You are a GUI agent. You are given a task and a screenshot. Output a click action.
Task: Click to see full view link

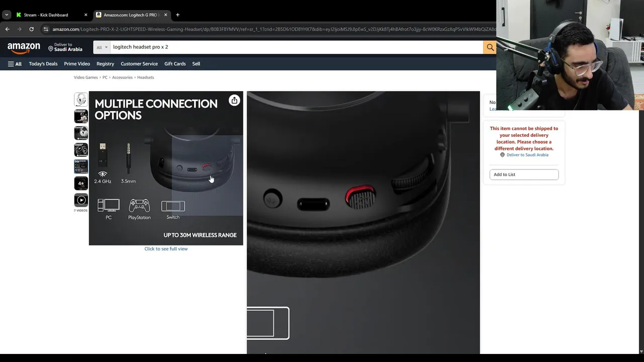tap(166, 249)
